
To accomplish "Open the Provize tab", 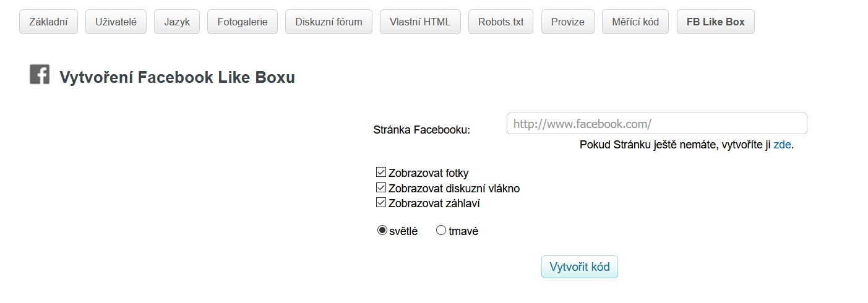I will 567,22.
